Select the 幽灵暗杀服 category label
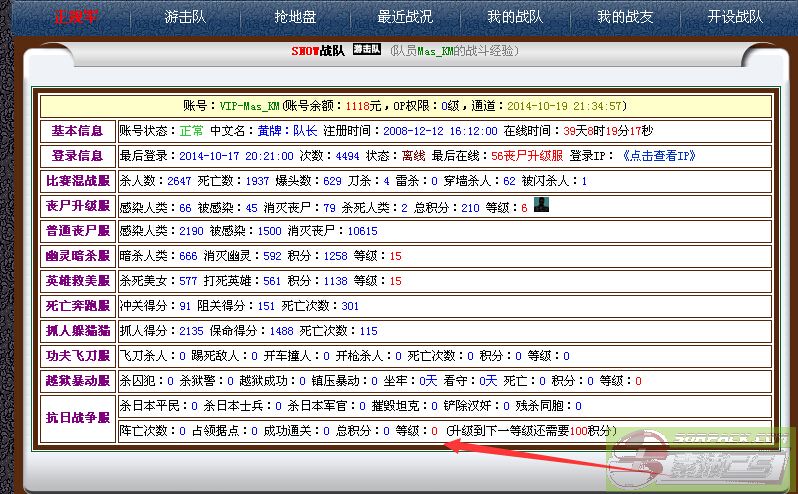The height and width of the screenshot is (494, 798). click(x=77, y=256)
